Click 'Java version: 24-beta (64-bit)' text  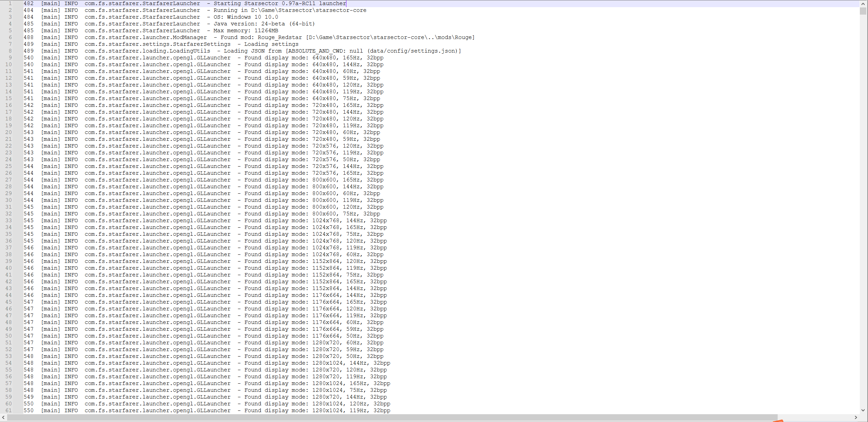pos(264,24)
